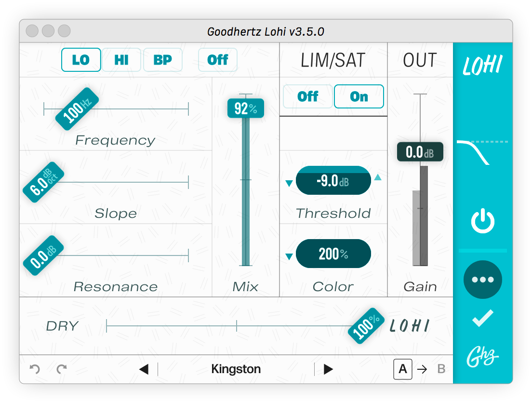Click the Resonance label

pyautogui.click(x=116, y=287)
